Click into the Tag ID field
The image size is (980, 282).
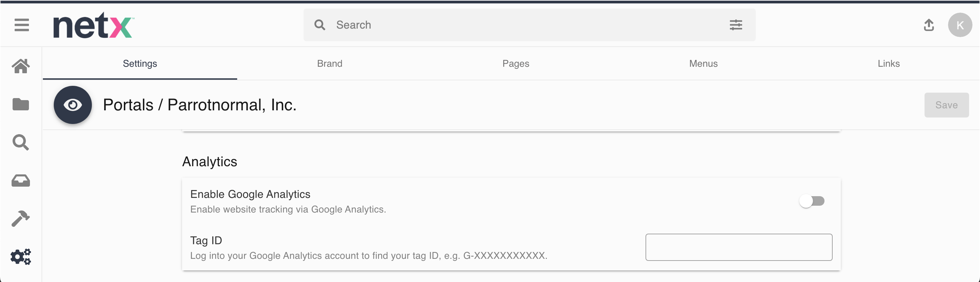coord(738,247)
